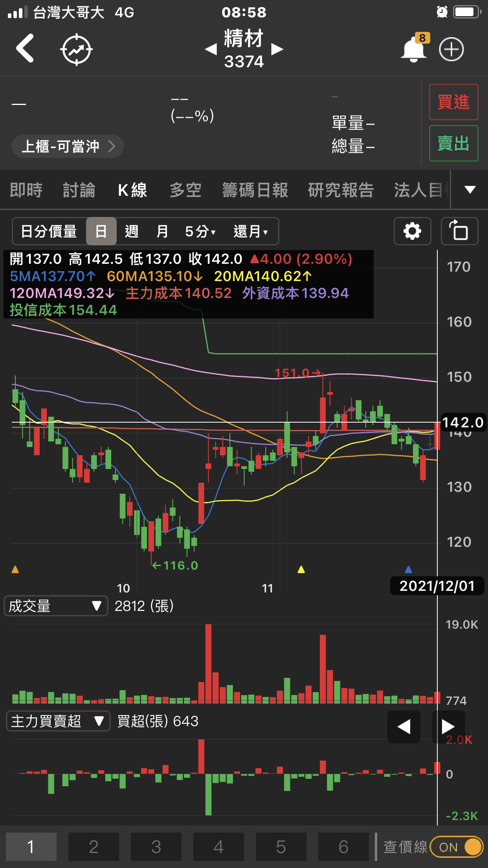Switch to the 籌碼日報 tab

coord(255,190)
